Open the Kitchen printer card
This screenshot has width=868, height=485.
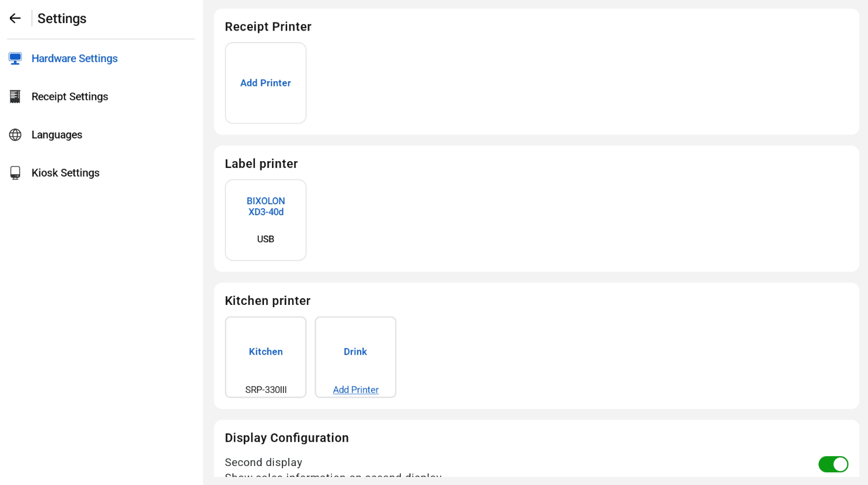(266, 357)
